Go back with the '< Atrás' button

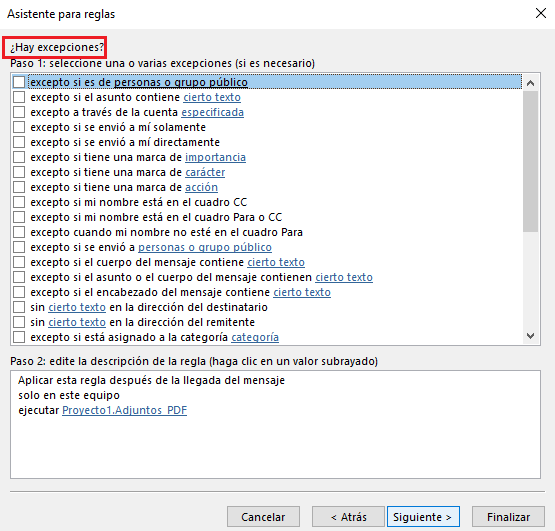[348, 517]
